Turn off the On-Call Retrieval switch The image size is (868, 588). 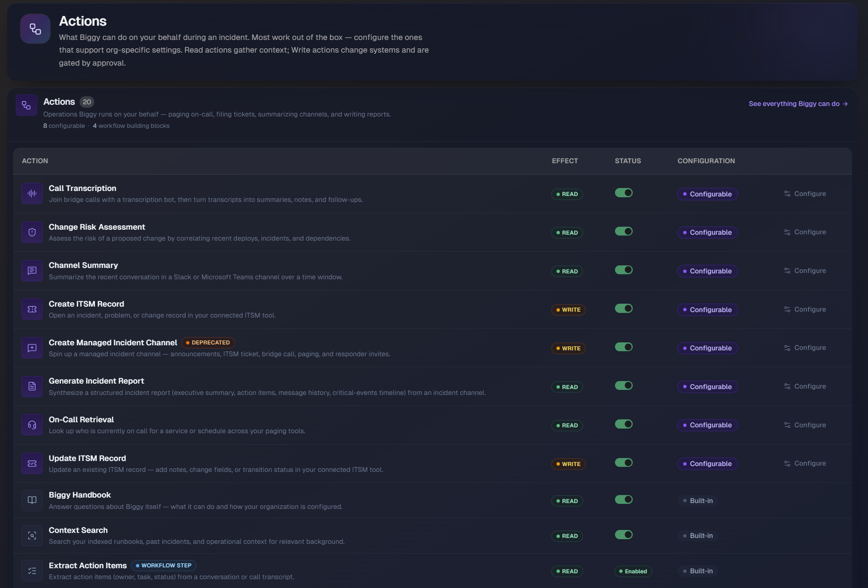point(624,424)
